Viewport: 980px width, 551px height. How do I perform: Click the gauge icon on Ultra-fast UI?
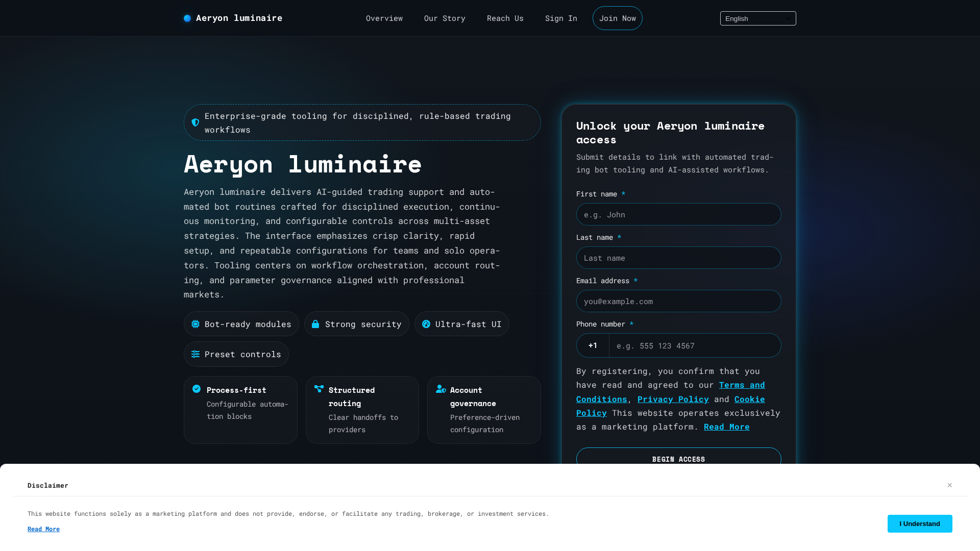pos(426,324)
